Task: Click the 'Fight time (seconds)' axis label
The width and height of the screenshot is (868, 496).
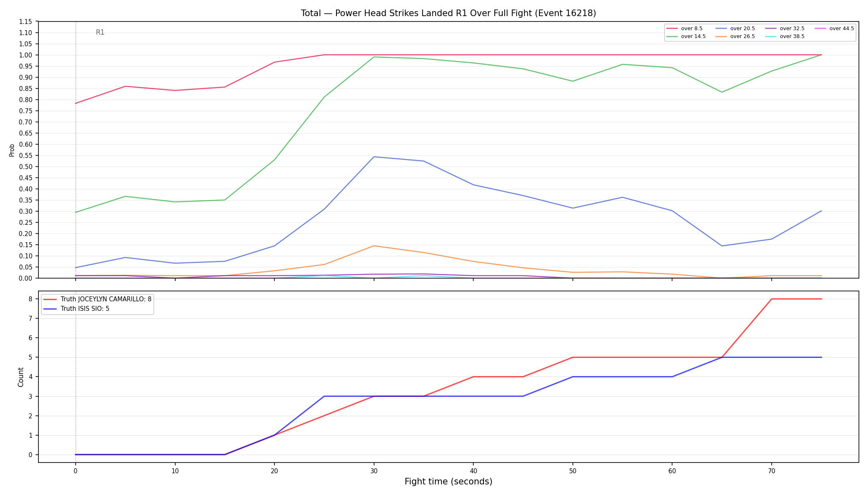Action: click(448, 482)
